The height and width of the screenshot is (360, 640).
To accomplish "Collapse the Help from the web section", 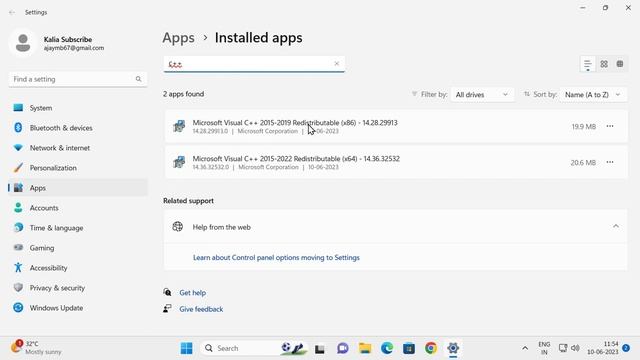I will click(x=616, y=227).
